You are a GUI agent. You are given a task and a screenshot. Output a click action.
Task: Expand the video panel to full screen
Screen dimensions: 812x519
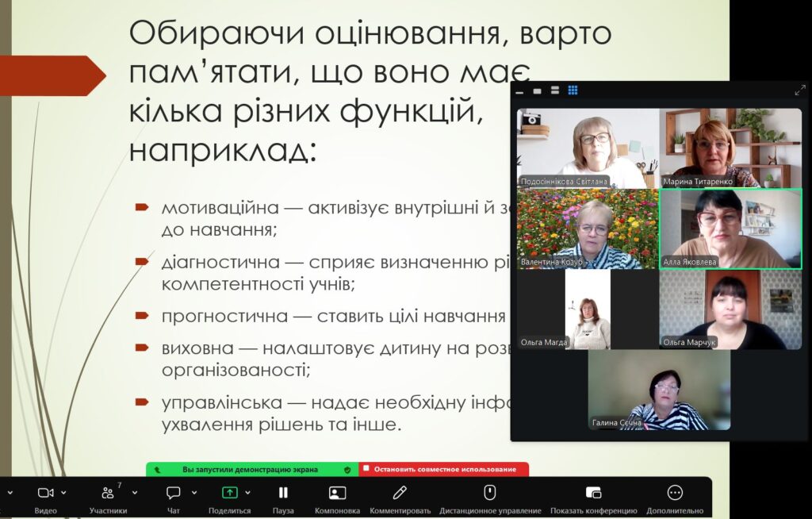(800, 90)
